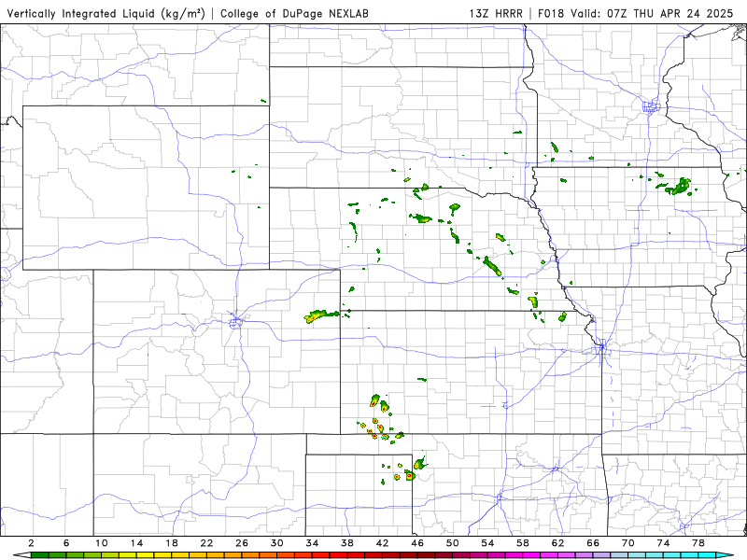Viewport: 747px width, 560px height.
Task: Click the '13Z HRRR' model run text
Action: tap(496, 13)
